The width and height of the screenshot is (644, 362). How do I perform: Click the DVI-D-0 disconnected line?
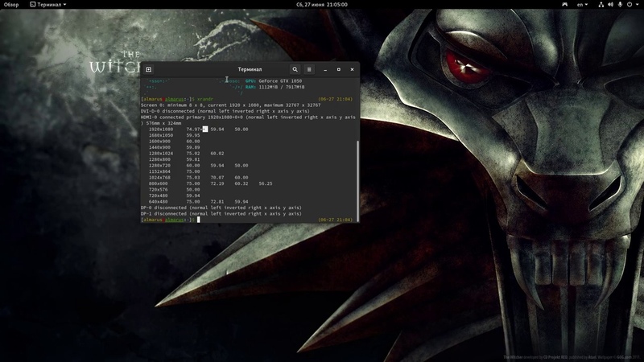225,111
